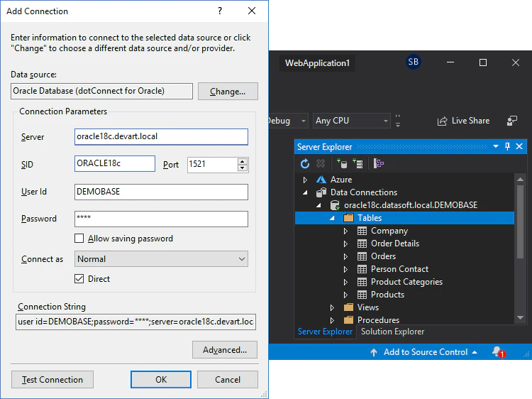Expand the Person Contact table node

[x=345, y=269]
